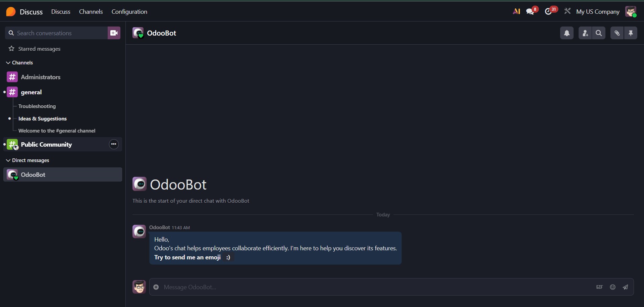Click the debug tools wrench icon

567,11
